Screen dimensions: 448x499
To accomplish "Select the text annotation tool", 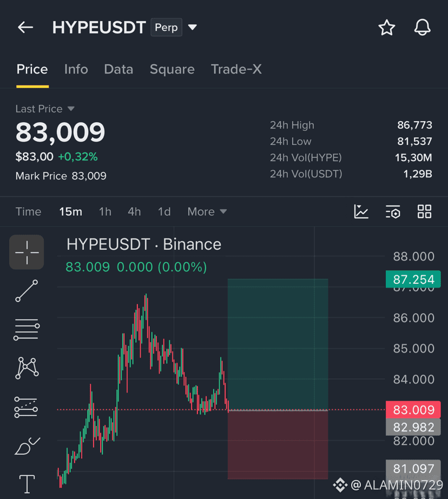I will (27, 484).
